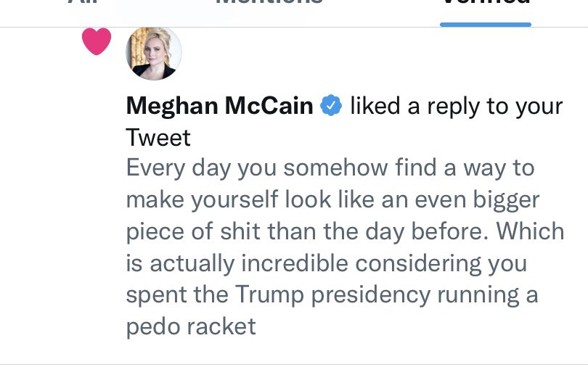The width and height of the screenshot is (588, 367).
Task: Click the word 'liked' in the notification
Action: click(x=375, y=106)
